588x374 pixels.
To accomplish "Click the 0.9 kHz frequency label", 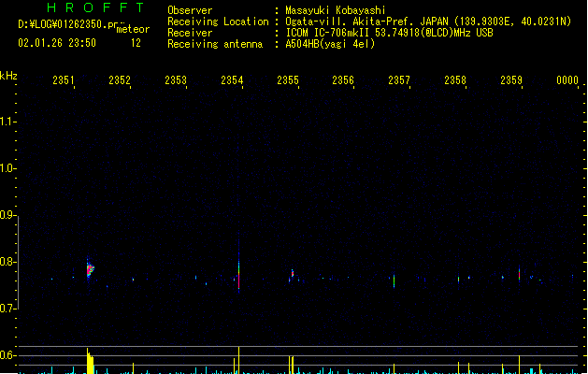I will [7, 215].
